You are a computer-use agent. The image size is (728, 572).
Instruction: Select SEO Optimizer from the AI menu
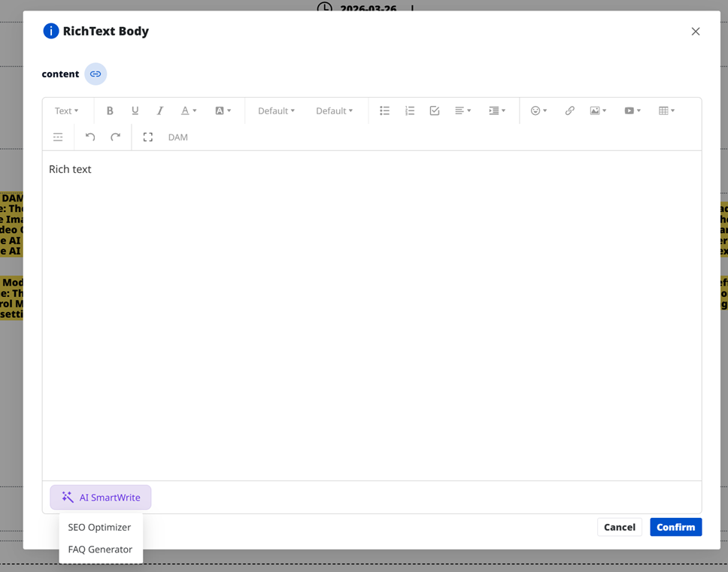pos(99,527)
